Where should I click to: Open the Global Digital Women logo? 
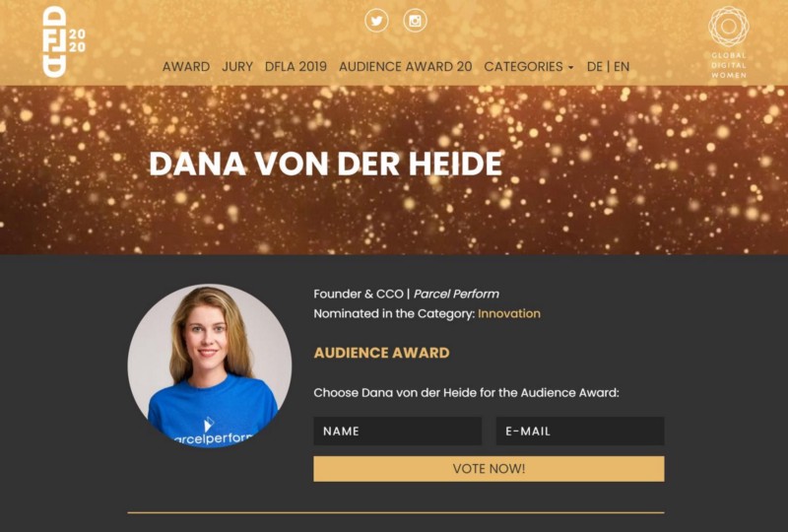pos(729,42)
